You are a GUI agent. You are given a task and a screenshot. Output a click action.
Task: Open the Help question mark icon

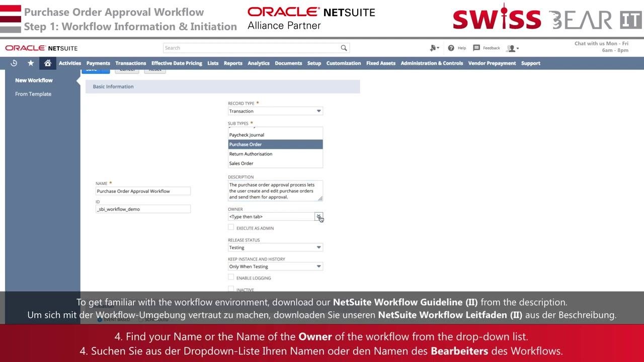(451, 48)
